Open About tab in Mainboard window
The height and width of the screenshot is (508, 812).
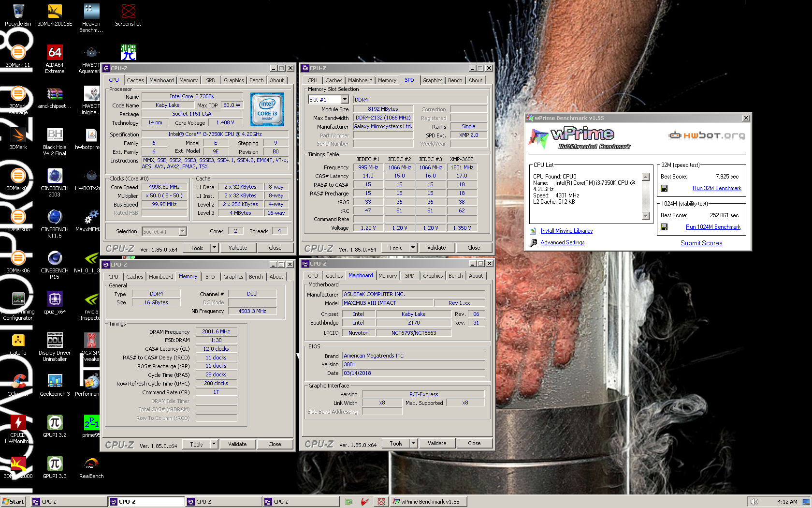coord(476,276)
